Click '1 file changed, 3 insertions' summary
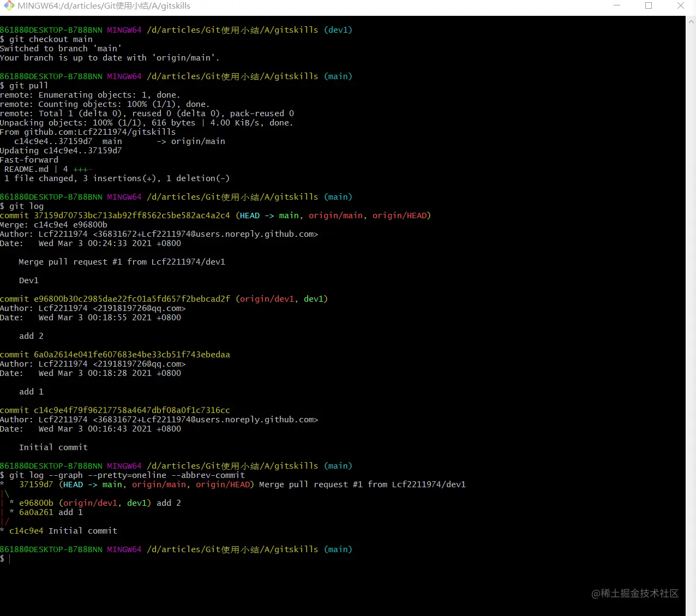This screenshot has height=616, width=696. [117, 178]
